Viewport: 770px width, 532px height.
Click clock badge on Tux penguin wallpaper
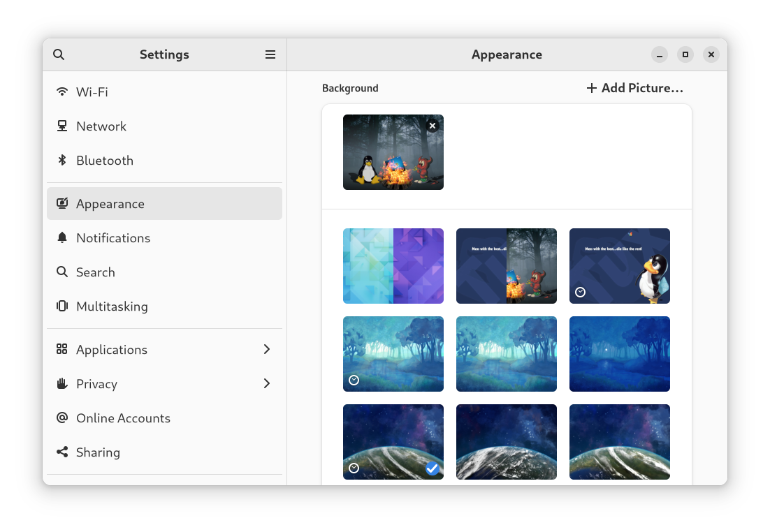coord(580,292)
